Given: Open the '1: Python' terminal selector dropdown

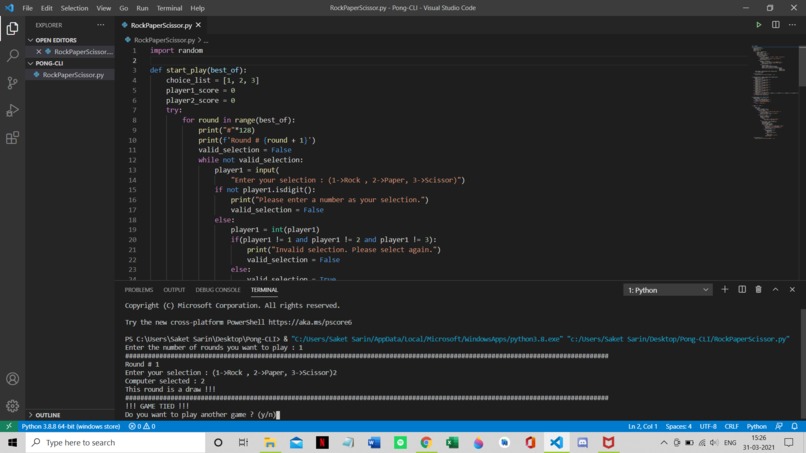Looking at the screenshot, I should (x=668, y=290).
